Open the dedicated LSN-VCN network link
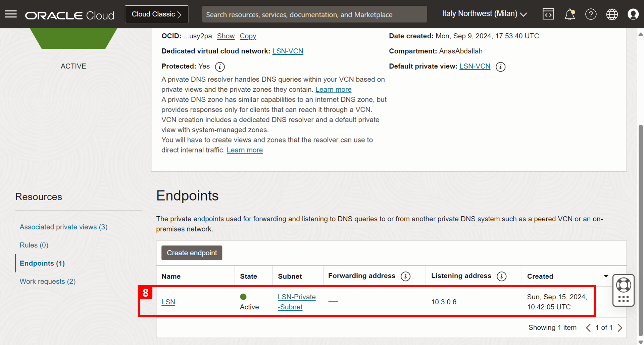Image resolution: width=644 pixels, height=345 pixels. [x=288, y=51]
